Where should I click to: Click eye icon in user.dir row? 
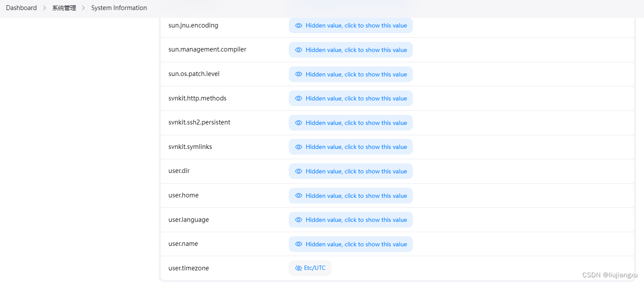click(x=299, y=171)
